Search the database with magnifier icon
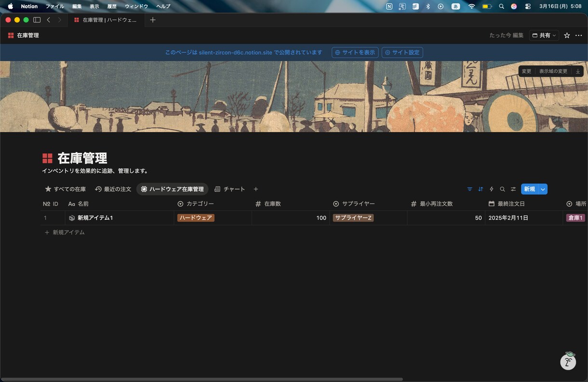Image resolution: width=588 pixels, height=382 pixels. tap(502, 189)
